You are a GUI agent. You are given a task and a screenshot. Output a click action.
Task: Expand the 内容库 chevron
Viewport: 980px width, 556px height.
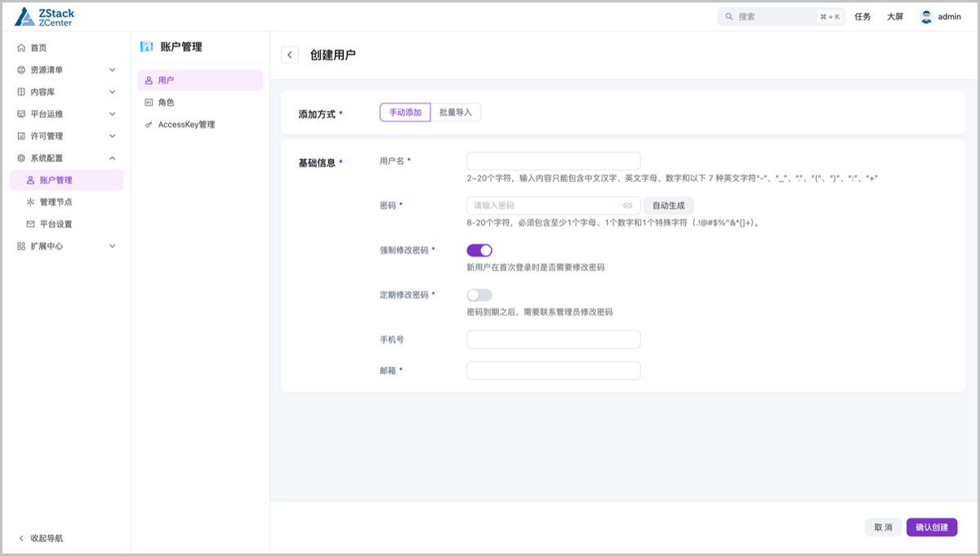point(113,92)
